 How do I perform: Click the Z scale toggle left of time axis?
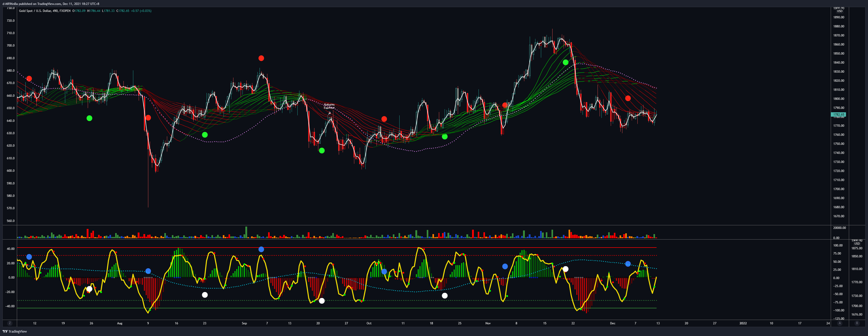9,323
